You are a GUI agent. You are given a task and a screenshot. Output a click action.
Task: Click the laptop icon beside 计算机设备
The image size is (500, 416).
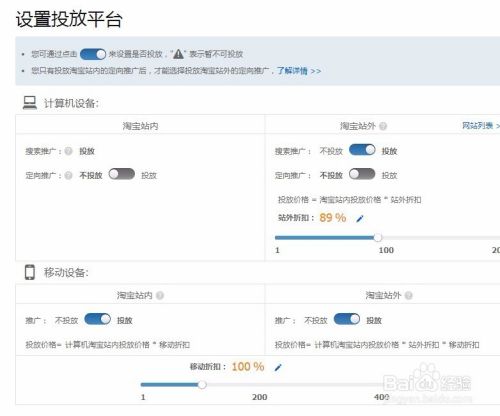(30, 103)
